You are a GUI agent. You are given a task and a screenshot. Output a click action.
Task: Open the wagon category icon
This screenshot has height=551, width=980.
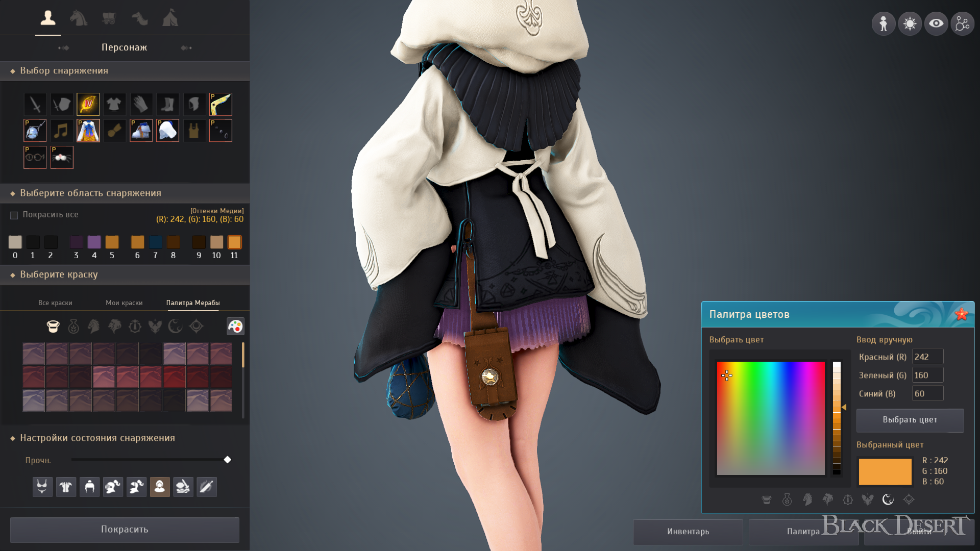click(x=109, y=18)
